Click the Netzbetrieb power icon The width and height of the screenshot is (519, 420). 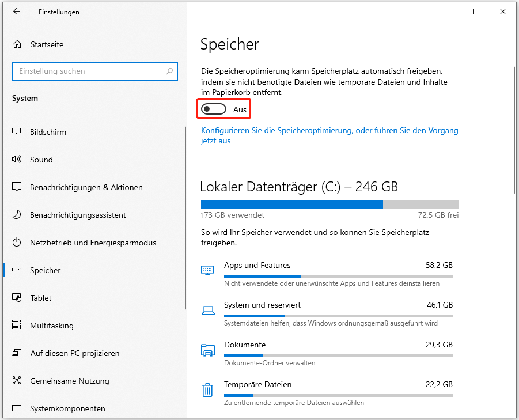point(17,243)
